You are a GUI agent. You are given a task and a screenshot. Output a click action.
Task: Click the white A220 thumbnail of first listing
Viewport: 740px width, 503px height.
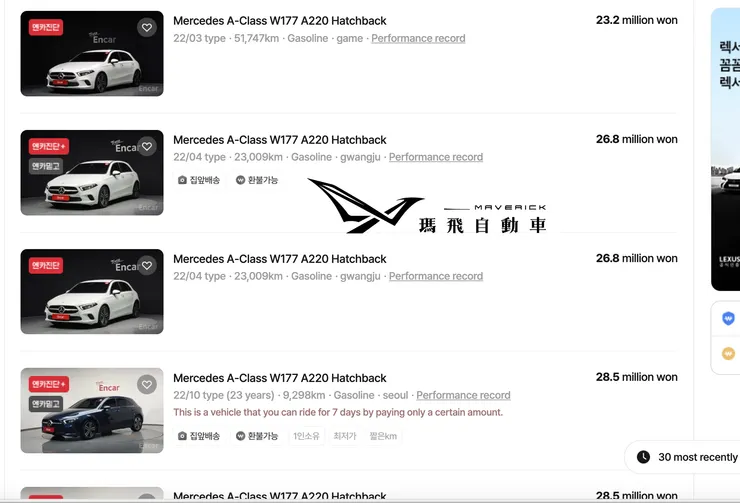click(x=92, y=53)
